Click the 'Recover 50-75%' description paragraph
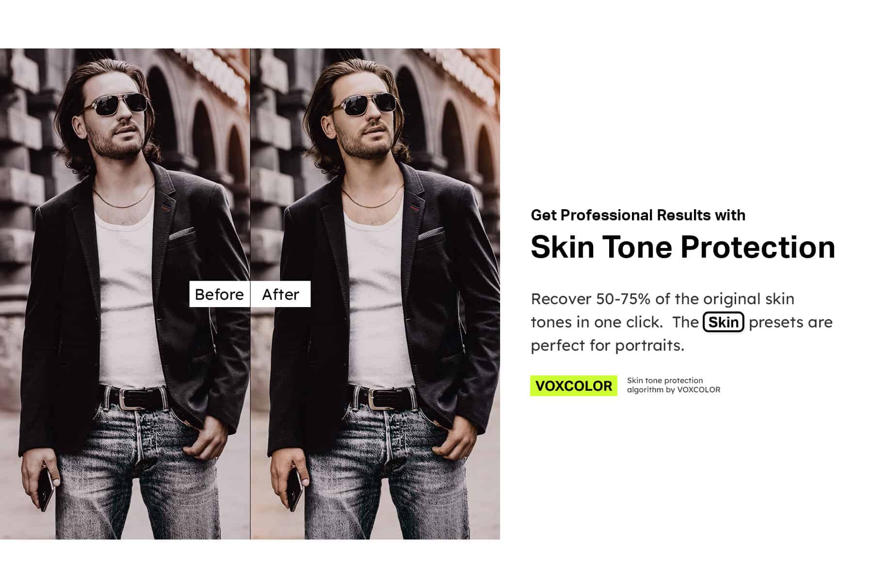882x588 pixels. pos(681,322)
